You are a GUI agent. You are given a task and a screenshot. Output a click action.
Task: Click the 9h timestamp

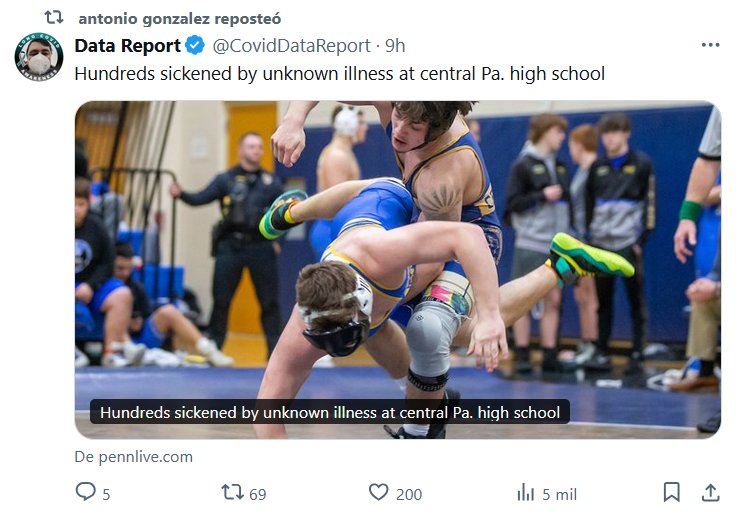(395, 45)
